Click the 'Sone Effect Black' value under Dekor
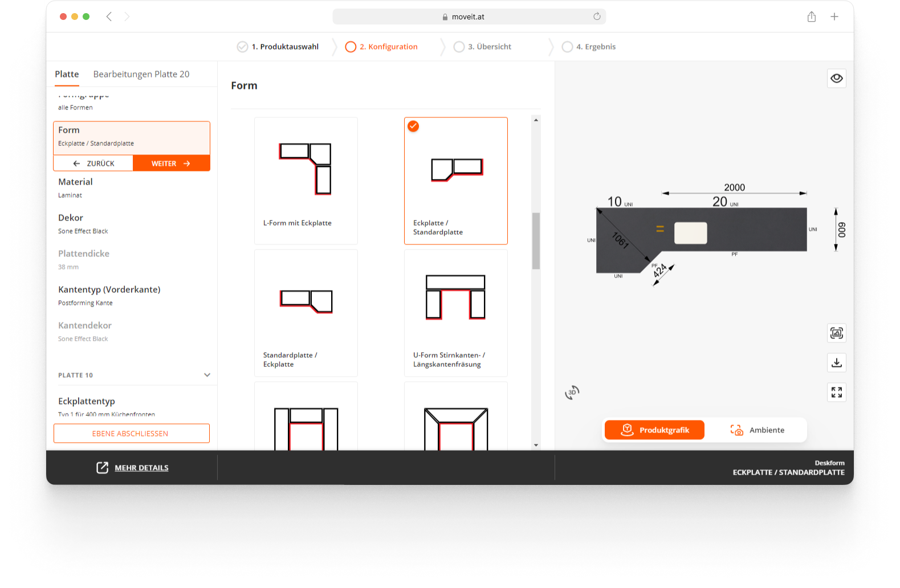 [83, 231]
